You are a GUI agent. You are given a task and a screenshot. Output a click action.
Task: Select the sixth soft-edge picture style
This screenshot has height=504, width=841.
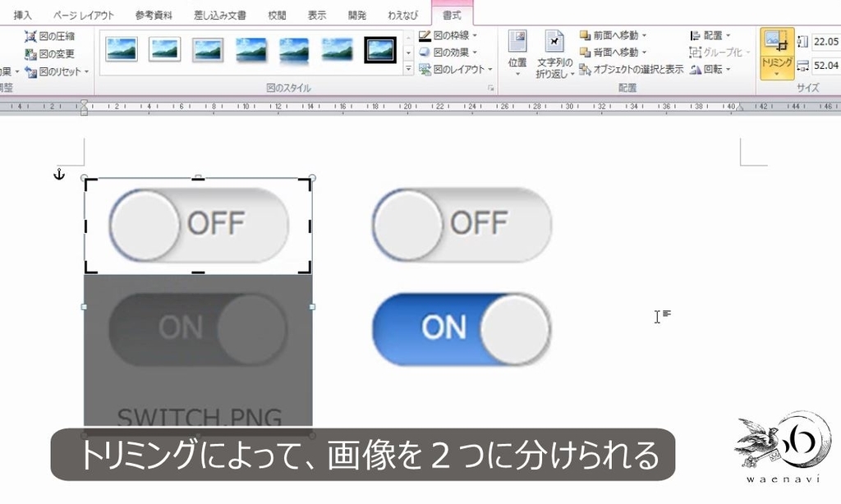point(337,49)
